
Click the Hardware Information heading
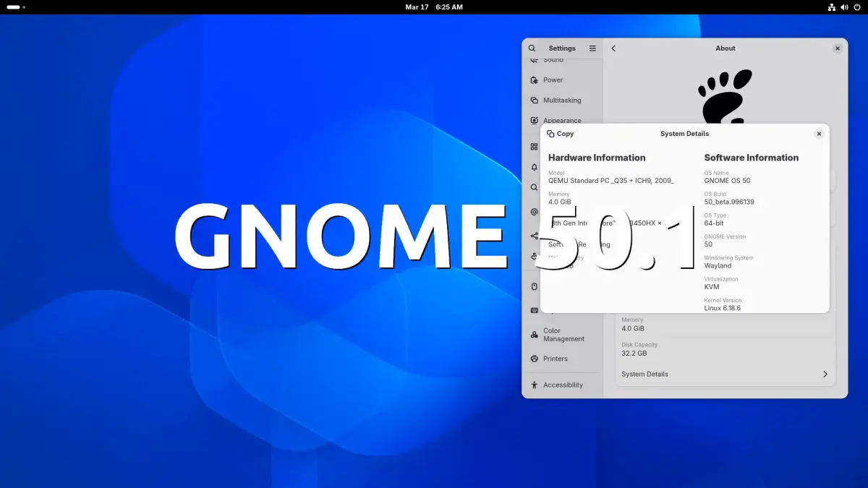pyautogui.click(x=597, y=158)
